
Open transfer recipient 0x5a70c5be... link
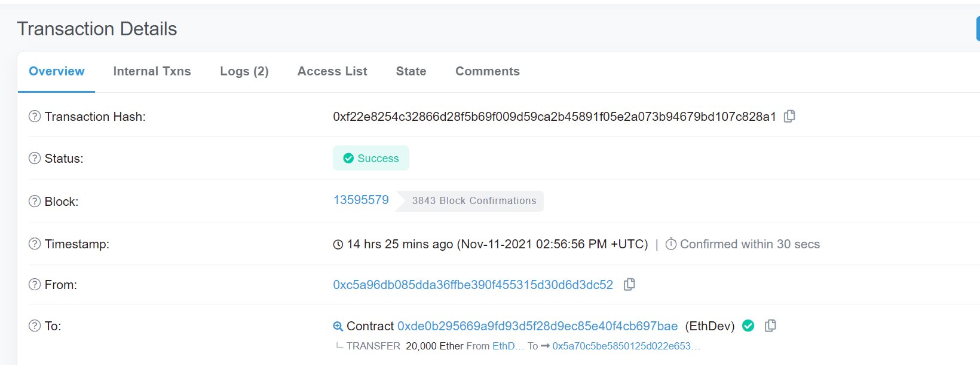click(x=626, y=346)
